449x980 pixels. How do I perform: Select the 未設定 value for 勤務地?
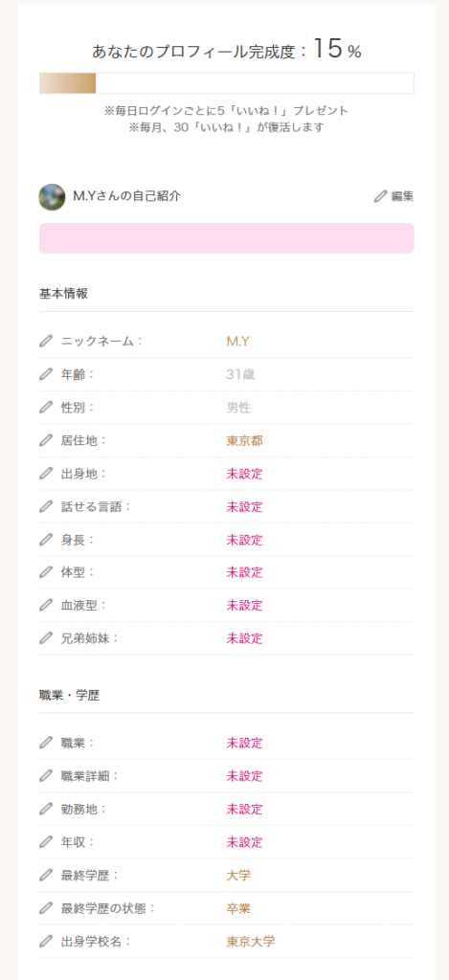tap(244, 809)
